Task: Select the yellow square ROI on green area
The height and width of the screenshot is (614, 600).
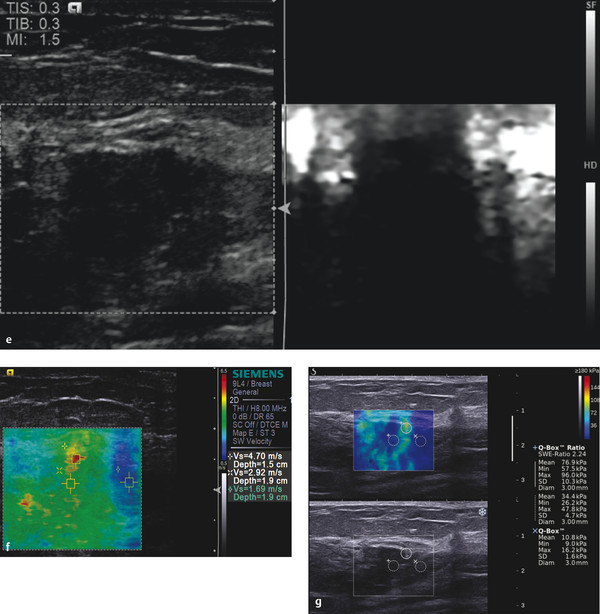Action: pyautogui.click(x=70, y=484)
